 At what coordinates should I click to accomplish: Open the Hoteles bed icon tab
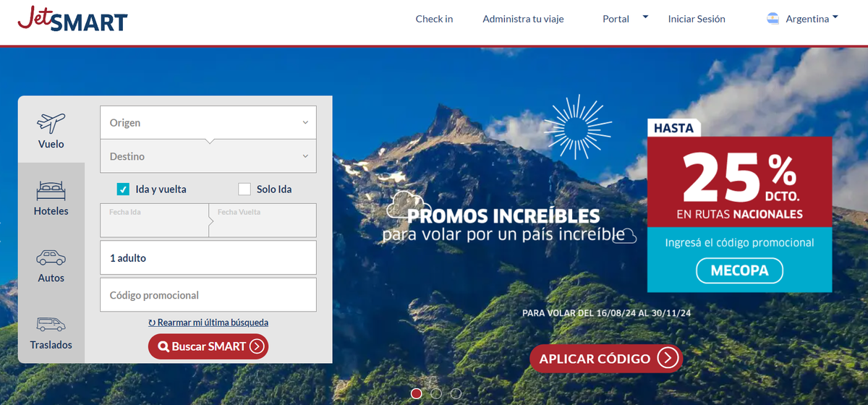(x=51, y=190)
